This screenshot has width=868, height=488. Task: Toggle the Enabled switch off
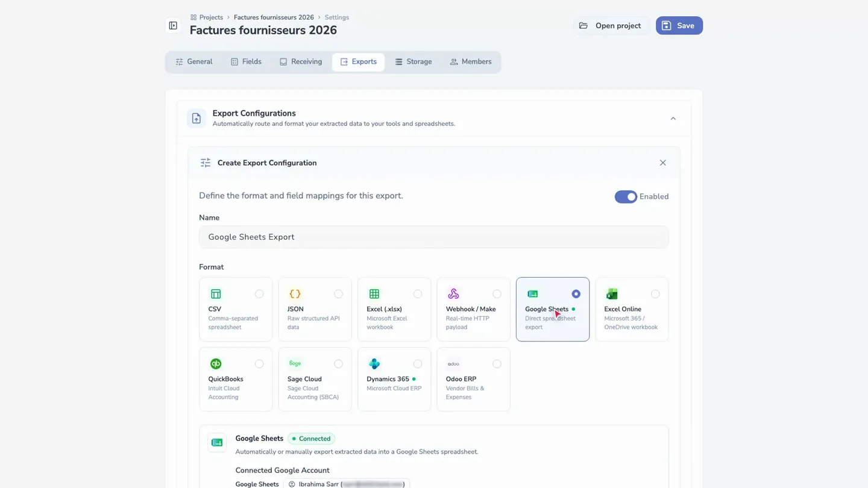pos(626,197)
